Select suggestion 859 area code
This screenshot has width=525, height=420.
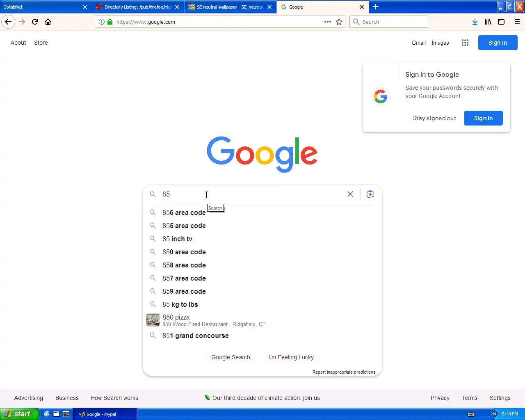(262, 291)
